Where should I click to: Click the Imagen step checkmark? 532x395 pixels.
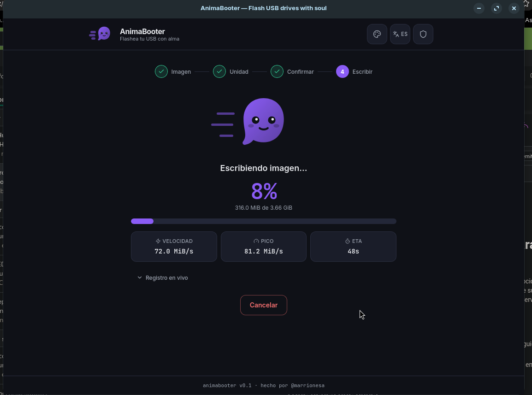pos(161,71)
